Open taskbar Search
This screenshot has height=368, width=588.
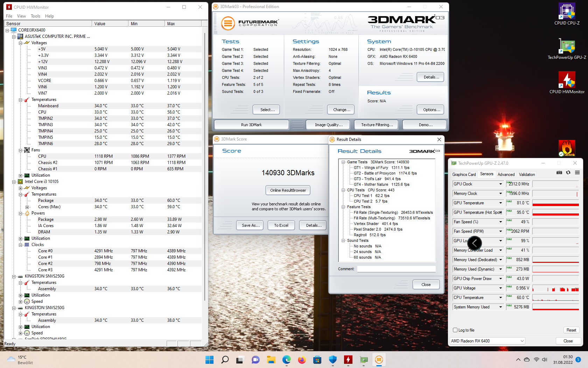tap(225, 360)
